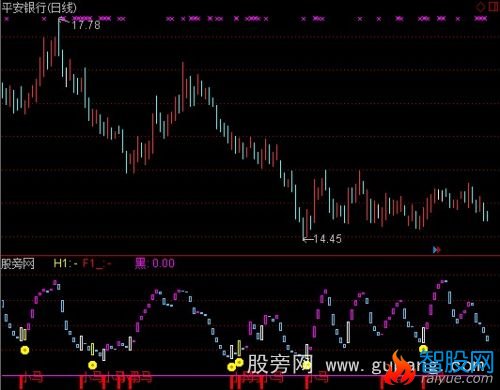
Task: Open the 股旁网 indicator name label
Action: point(18,264)
